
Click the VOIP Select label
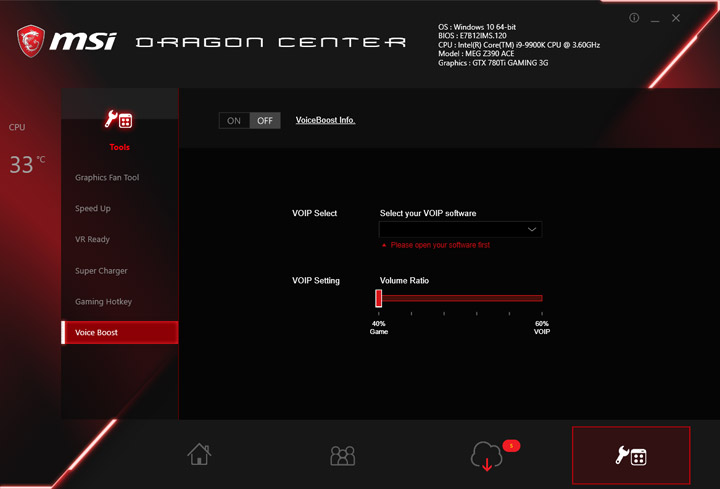coord(315,213)
